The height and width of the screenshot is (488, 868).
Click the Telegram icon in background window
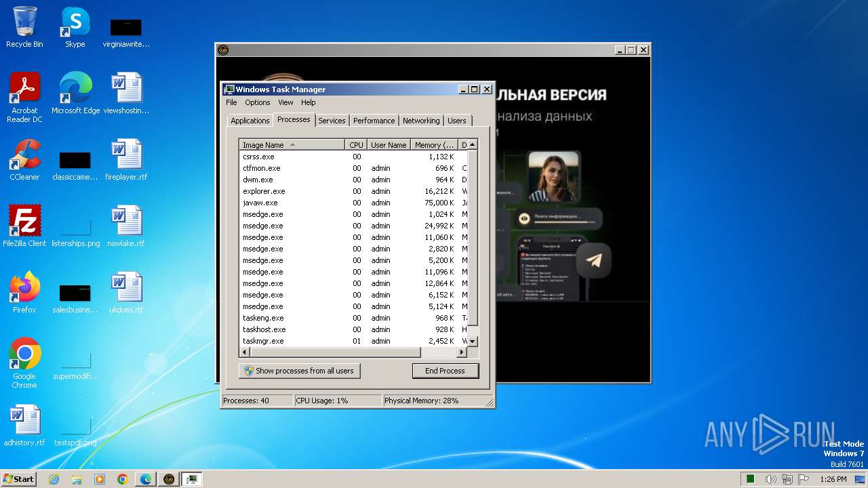(593, 261)
